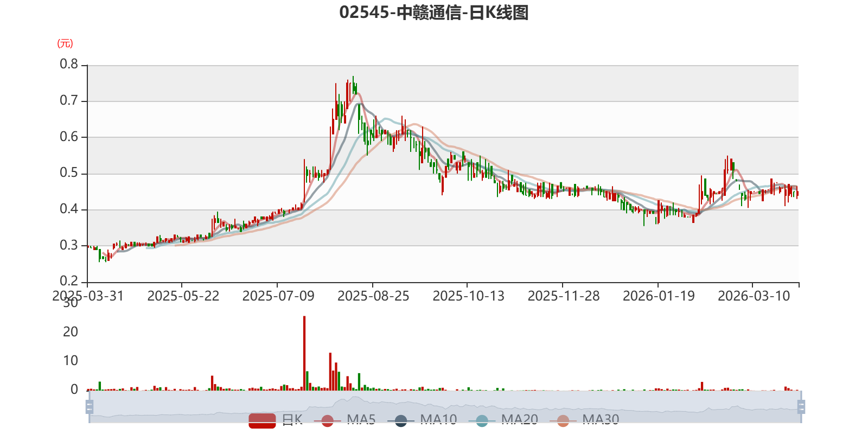Click the right handle of the zoom slider
868x434 pixels.
coord(801,407)
